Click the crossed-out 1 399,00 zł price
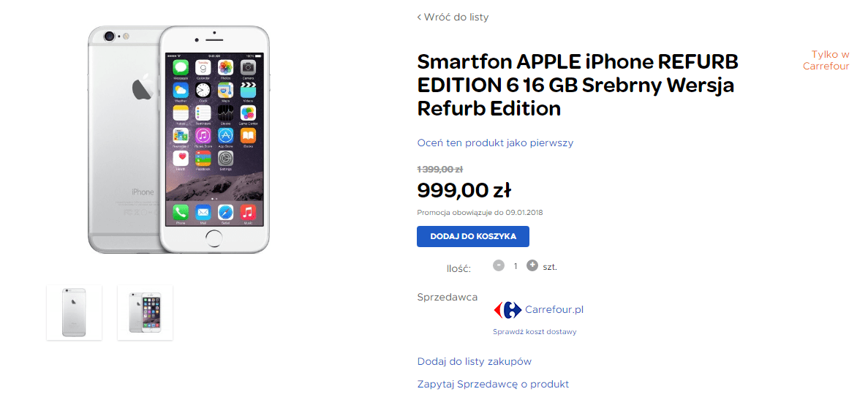Viewport: 868px width, 397px height. (439, 169)
